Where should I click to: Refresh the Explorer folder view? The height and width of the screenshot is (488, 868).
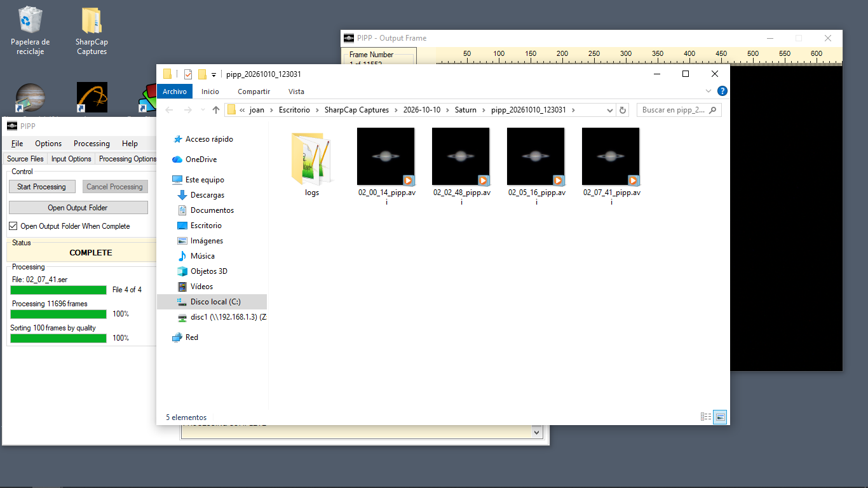[623, 110]
